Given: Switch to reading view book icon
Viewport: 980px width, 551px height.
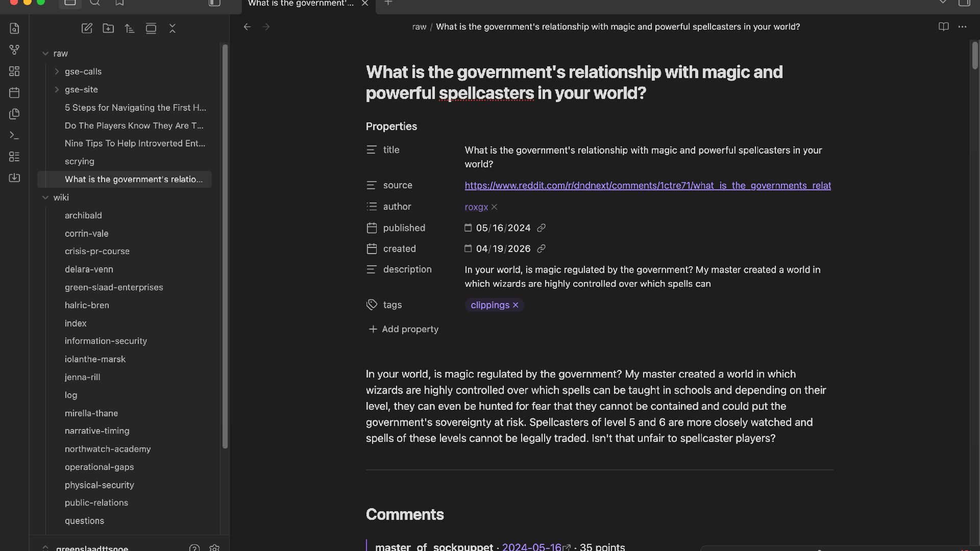Looking at the screenshot, I should tap(943, 27).
